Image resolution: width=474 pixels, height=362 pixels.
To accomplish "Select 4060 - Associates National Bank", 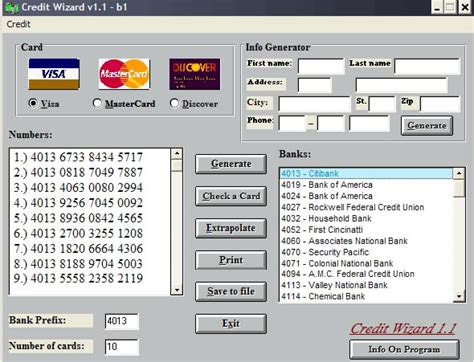I will 366,241.
